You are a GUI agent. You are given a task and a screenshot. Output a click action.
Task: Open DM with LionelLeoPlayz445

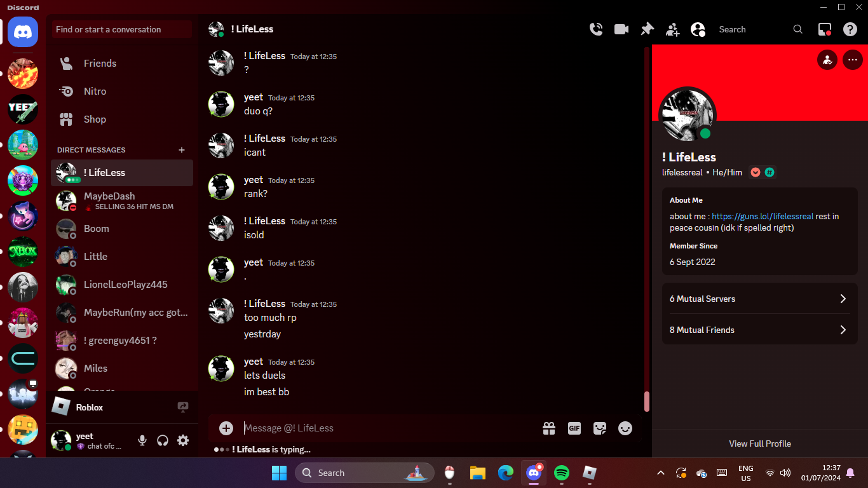(x=122, y=285)
